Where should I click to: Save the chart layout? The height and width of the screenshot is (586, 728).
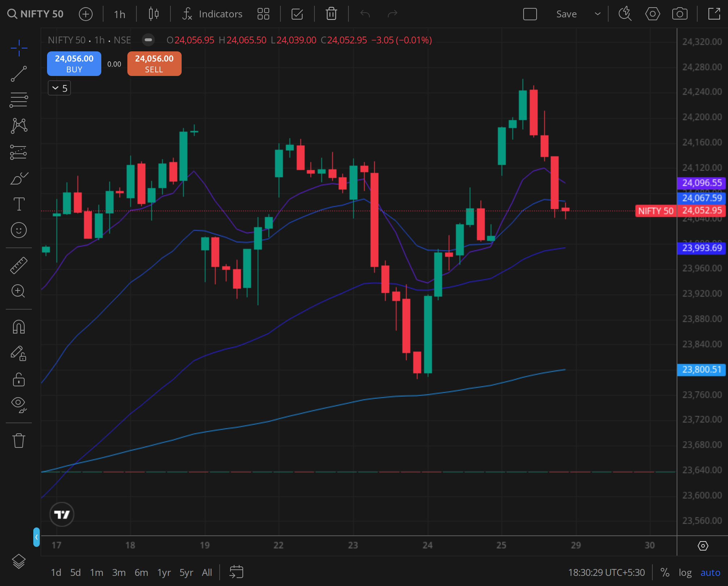(567, 14)
